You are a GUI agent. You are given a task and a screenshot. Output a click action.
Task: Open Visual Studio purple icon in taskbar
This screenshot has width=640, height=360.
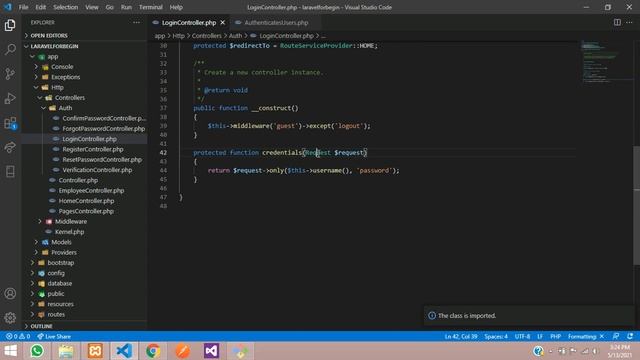(211, 351)
